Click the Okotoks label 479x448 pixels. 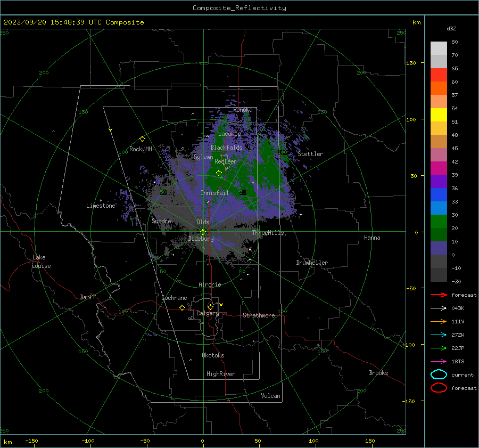[x=213, y=355]
